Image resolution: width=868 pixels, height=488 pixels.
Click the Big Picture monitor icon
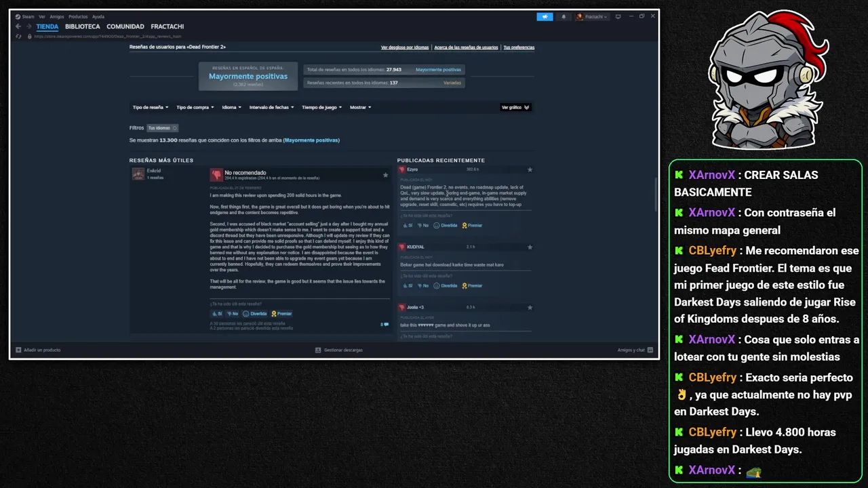pyautogui.click(x=618, y=16)
